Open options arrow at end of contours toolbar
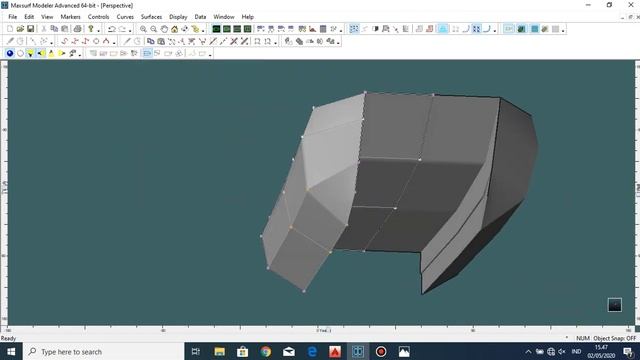This screenshot has height=360, width=640. tap(495, 30)
